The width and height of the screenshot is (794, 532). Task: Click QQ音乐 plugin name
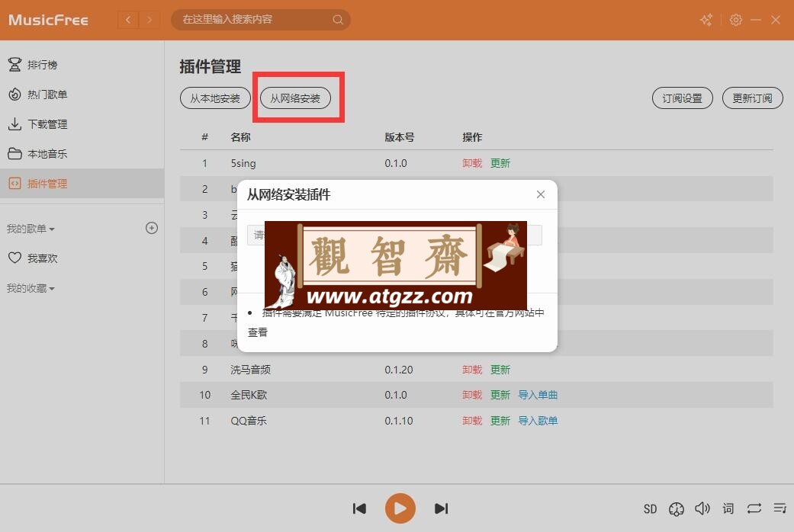(x=248, y=421)
